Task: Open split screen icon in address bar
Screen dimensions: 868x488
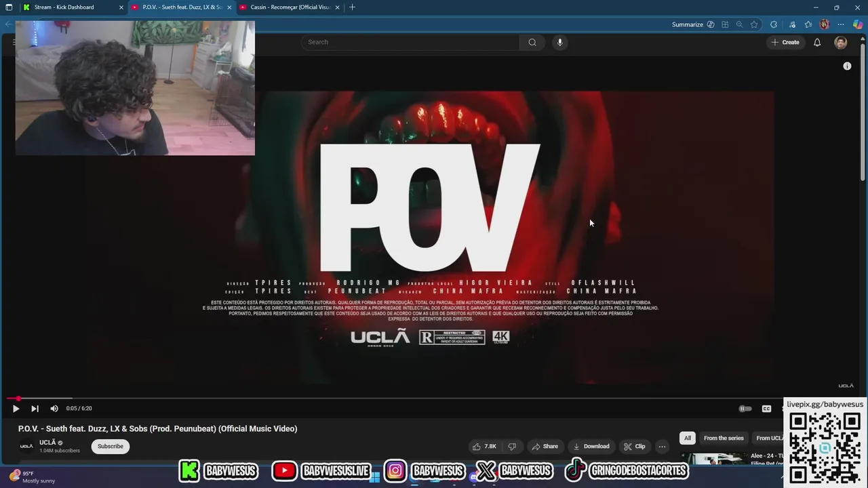Action: click(x=725, y=24)
